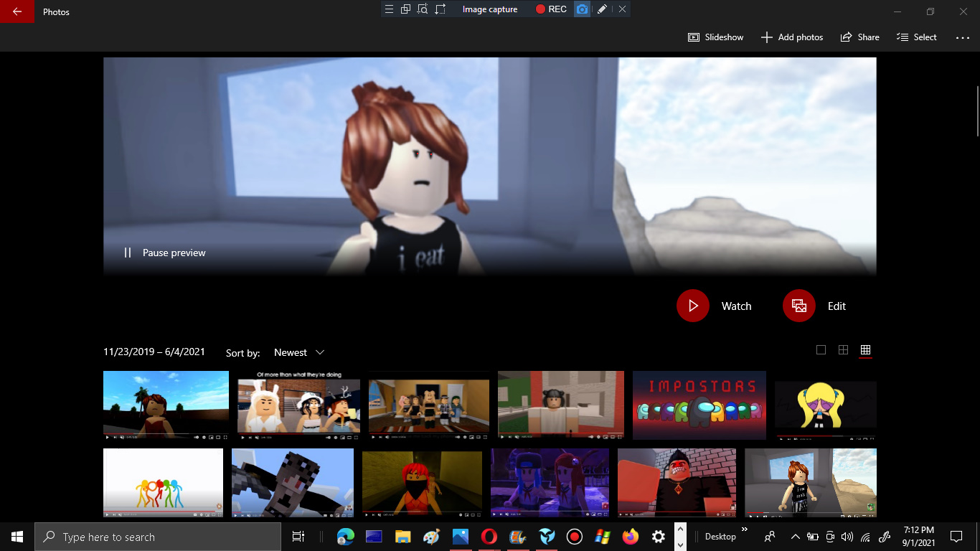This screenshot has height=551, width=980.
Task: Click the red Edit image icon
Action: tap(798, 306)
